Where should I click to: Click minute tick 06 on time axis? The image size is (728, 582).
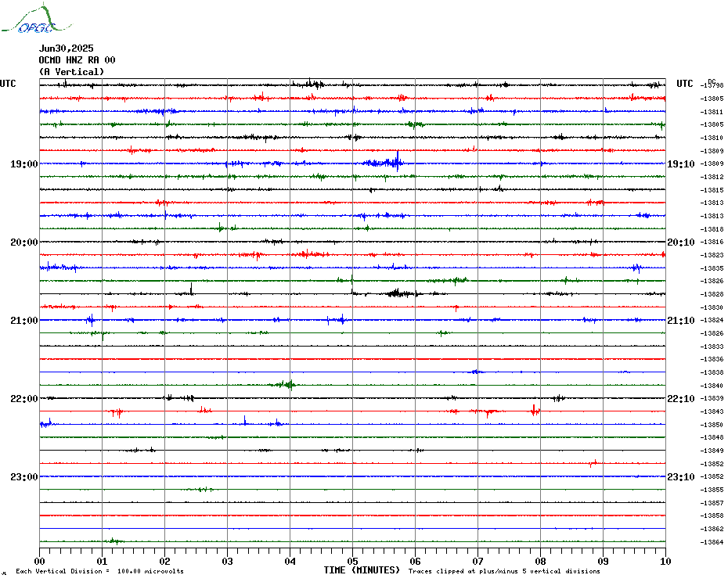point(416,561)
